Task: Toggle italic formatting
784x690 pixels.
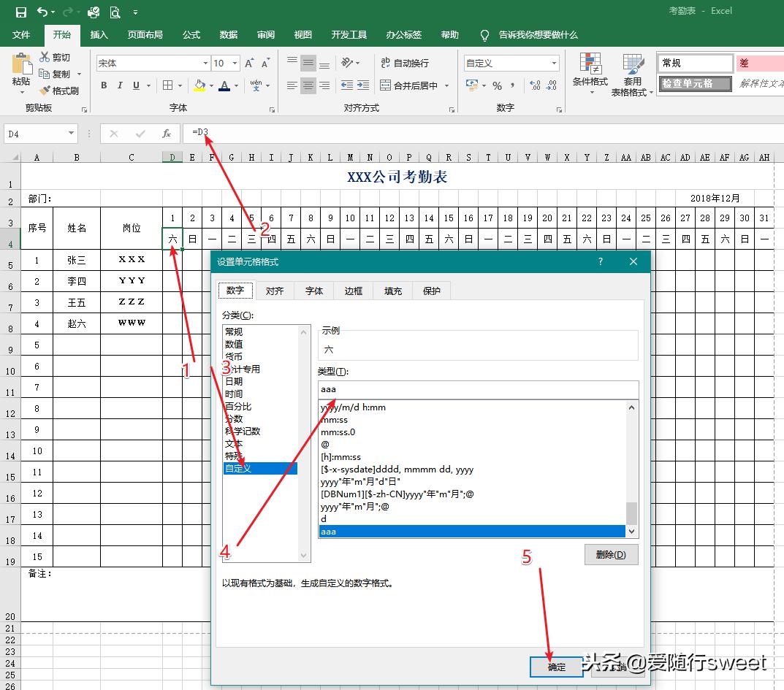Action: click(121, 85)
